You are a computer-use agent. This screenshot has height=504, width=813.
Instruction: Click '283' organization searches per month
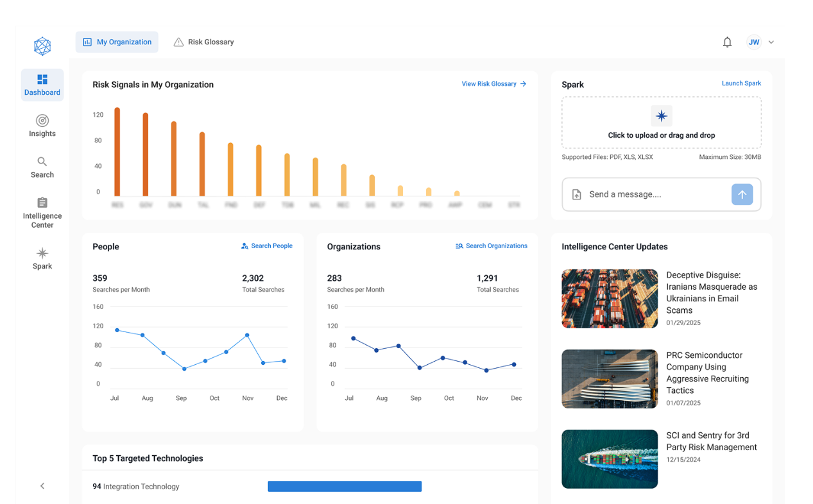pyautogui.click(x=334, y=278)
